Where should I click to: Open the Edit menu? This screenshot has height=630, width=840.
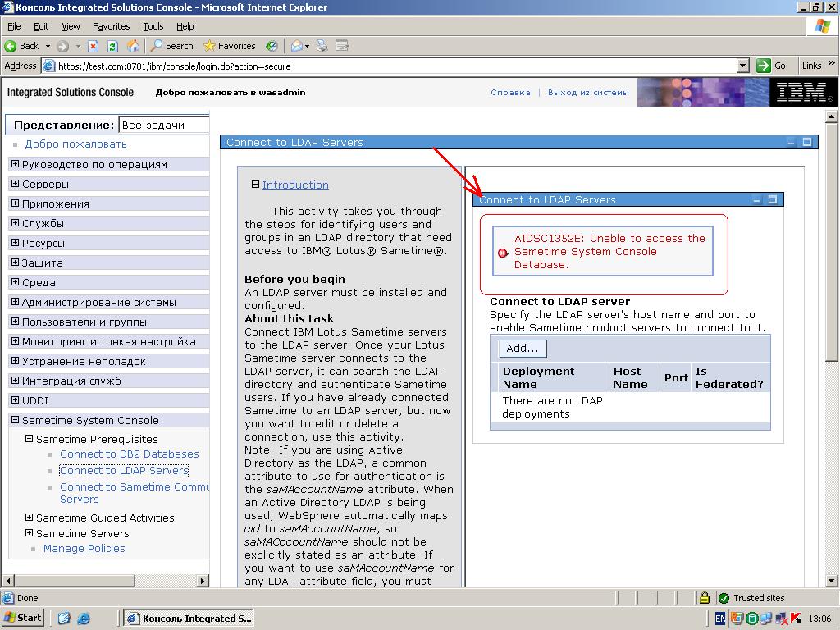coord(41,26)
